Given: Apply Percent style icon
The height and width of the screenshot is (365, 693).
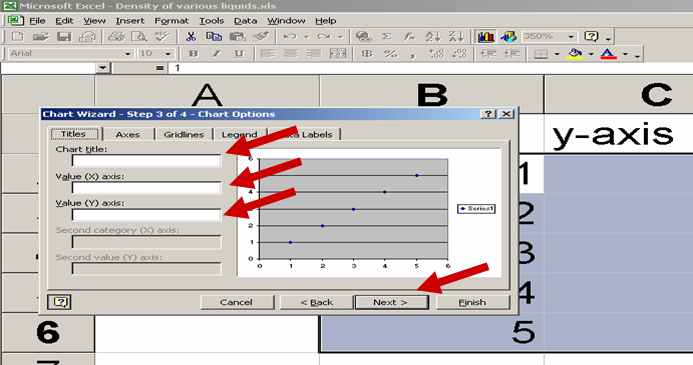Looking at the screenshot, I should (x=390, y=54).
